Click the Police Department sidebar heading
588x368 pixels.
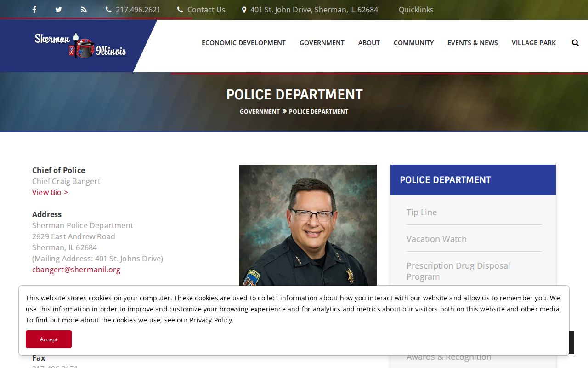(x=445, y=180)
